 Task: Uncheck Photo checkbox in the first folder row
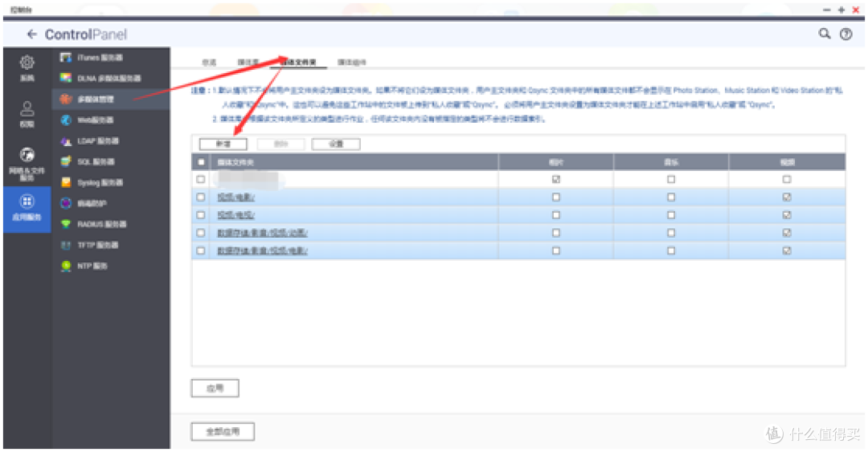[555, 180]
